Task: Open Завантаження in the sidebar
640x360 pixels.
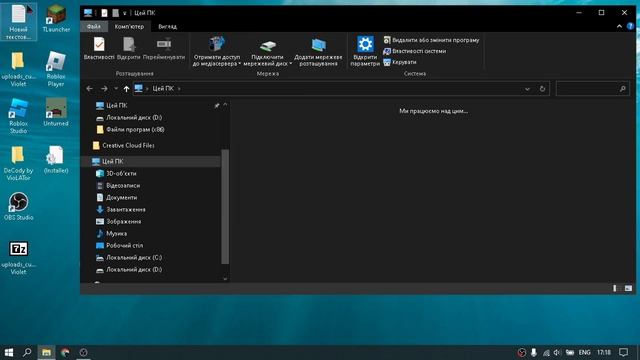Action: click(121, 209)
